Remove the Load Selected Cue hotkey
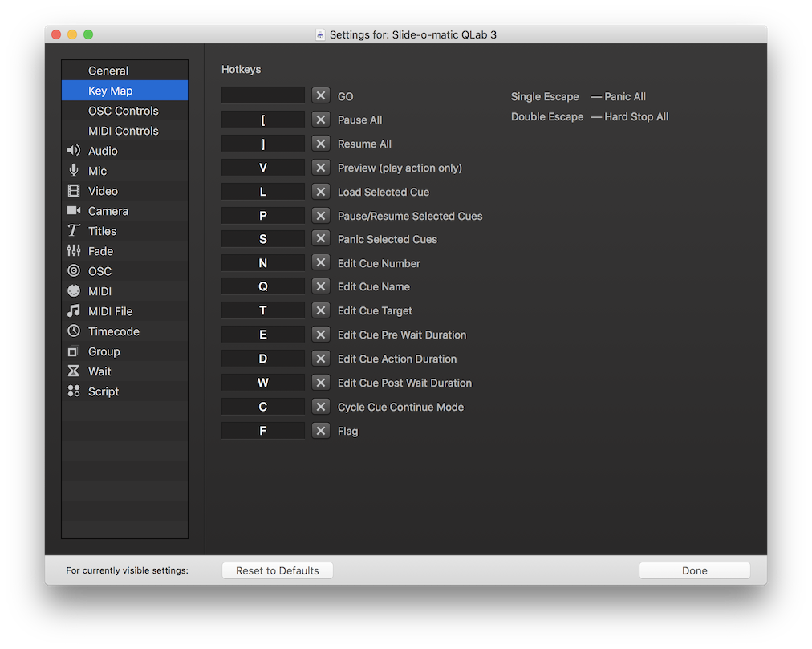Image resolution: width=812 pixels, height=649 pixels. [321, 192]
